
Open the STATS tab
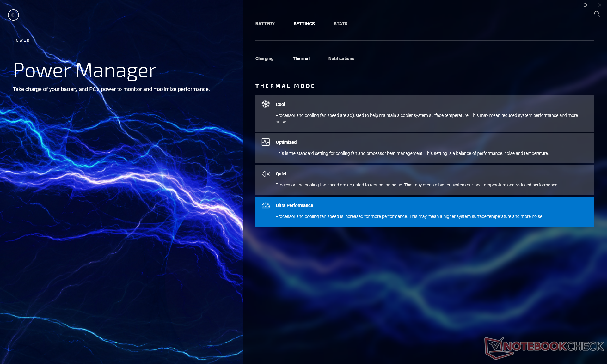[340, 24]
